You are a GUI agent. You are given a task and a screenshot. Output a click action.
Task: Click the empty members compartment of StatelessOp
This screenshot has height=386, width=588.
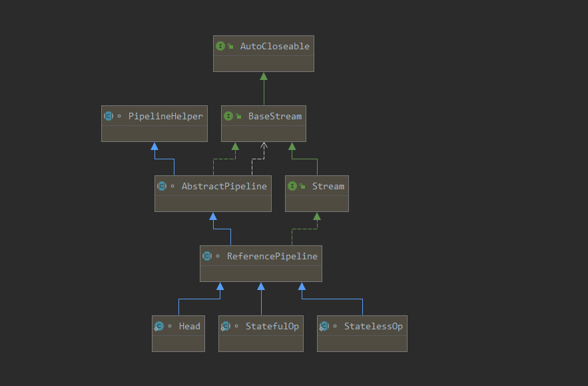(362, 343)
